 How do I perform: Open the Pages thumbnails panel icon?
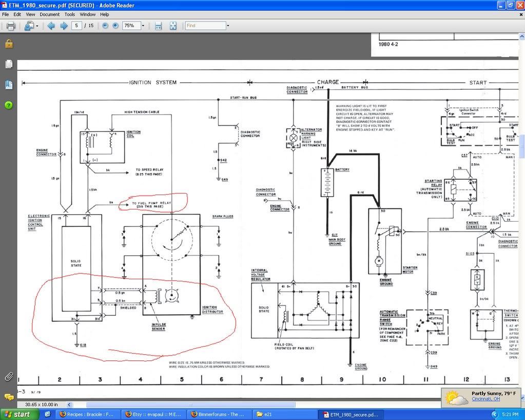click(9, 64)
